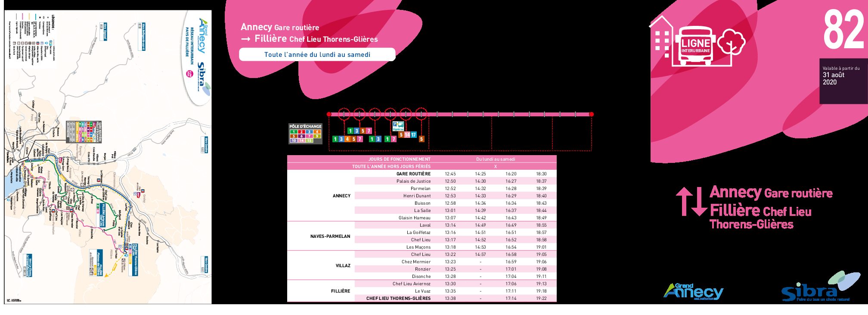Click the 18:49 time for Glaisin Hameau
This screenshot has height=315, width=868.
tap(541, 218)
